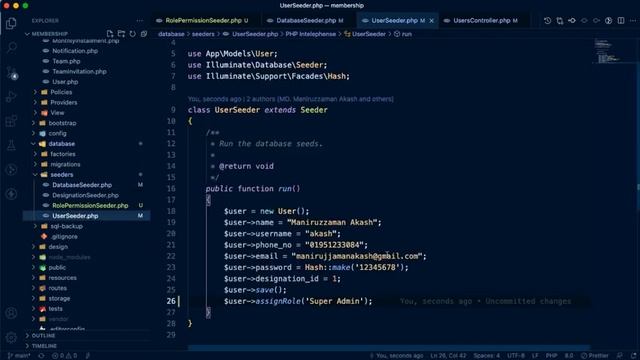This screenshot has height=360, width=640.
Task: Collapse the MEMBERSHIP root folder
Action: pos(49,34)
